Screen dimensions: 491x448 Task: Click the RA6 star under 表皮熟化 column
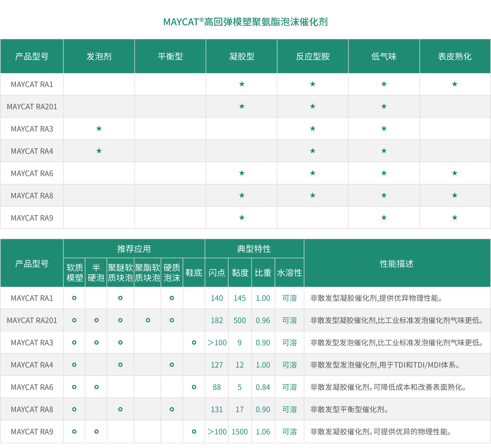[455, 173]
